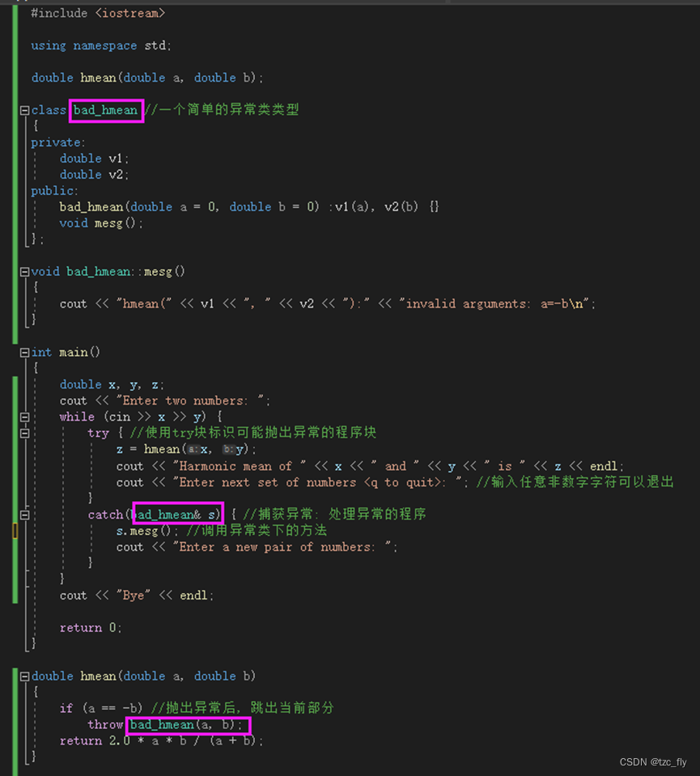Click the string 'Bye'
700x776 pixels.
click(134, 596)
